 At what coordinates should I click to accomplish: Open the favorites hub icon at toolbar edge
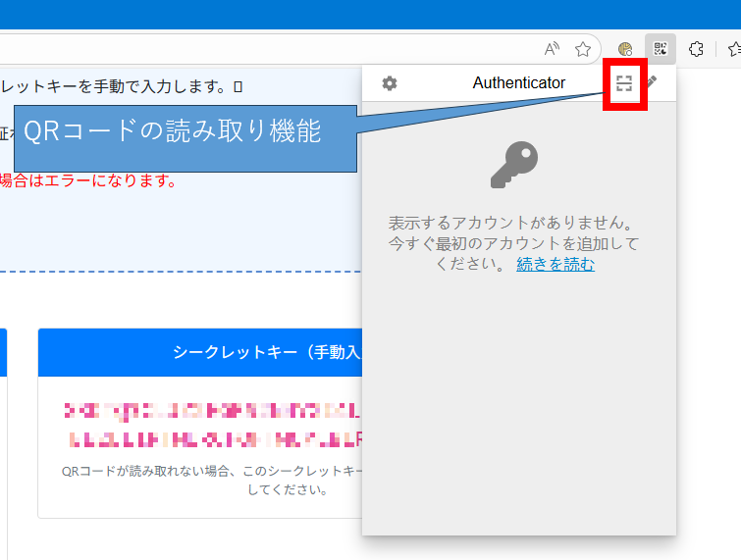734,49
